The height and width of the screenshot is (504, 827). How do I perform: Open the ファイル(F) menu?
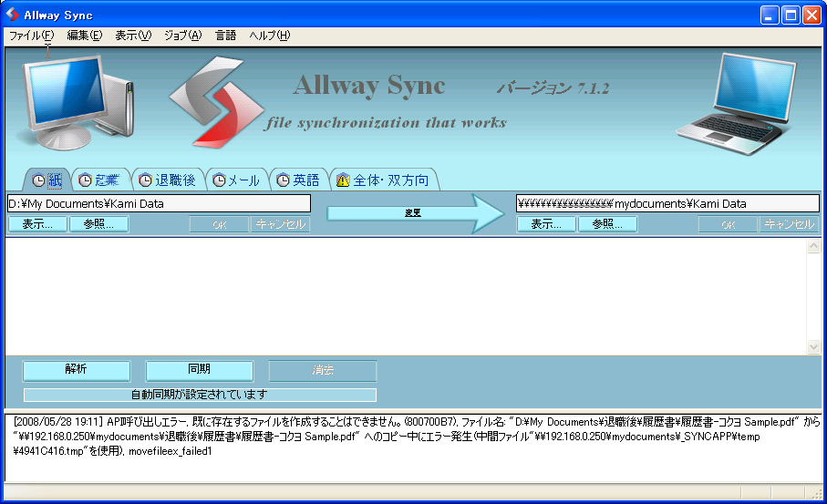[31, 36]
